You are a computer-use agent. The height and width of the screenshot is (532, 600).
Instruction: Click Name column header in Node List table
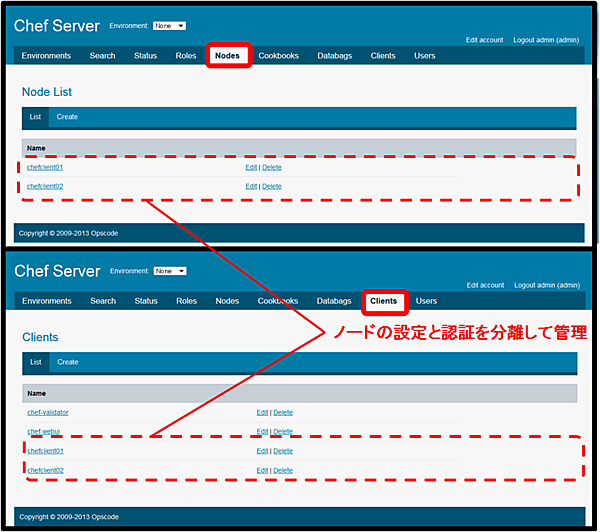36,149
